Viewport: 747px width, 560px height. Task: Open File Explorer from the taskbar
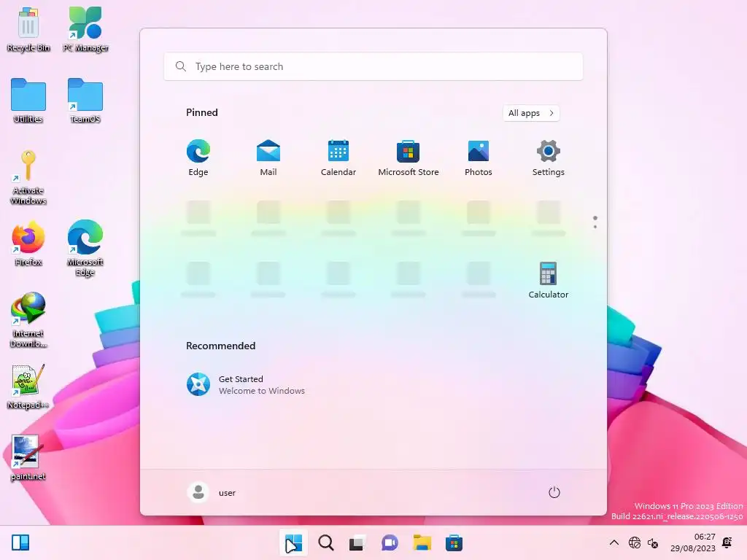click(422, 542)
